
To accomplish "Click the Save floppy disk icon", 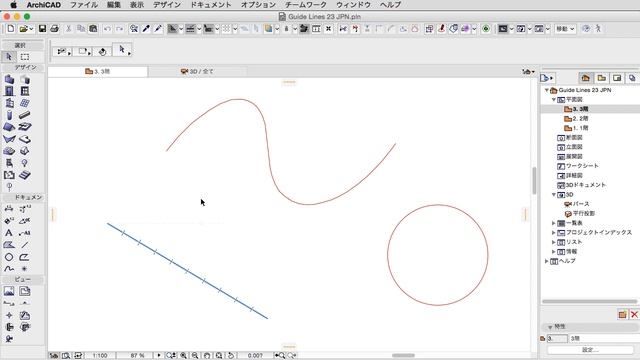I will (x=42, y=29).
